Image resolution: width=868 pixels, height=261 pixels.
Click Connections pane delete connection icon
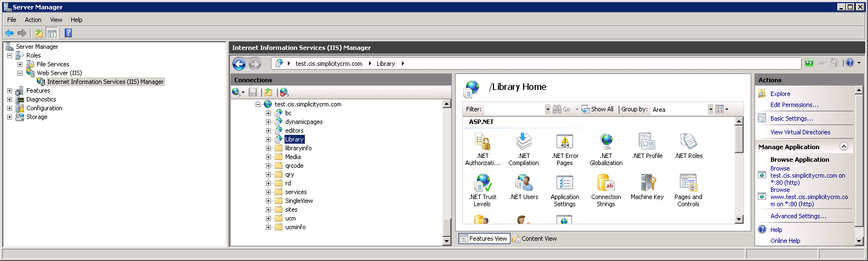tap(283, 92)
